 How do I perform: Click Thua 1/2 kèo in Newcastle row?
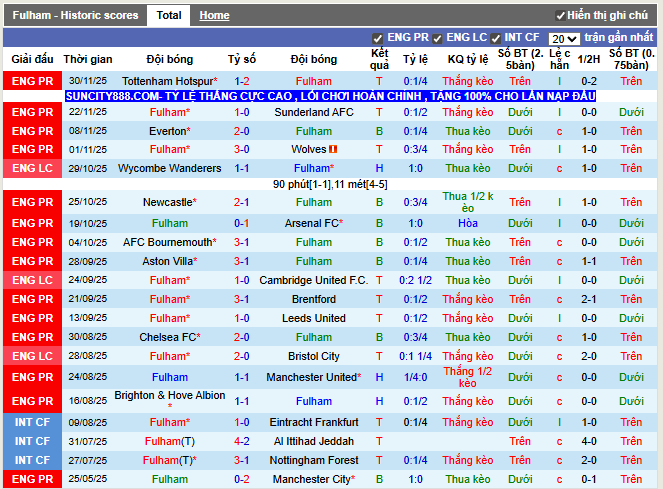[468, 202]
